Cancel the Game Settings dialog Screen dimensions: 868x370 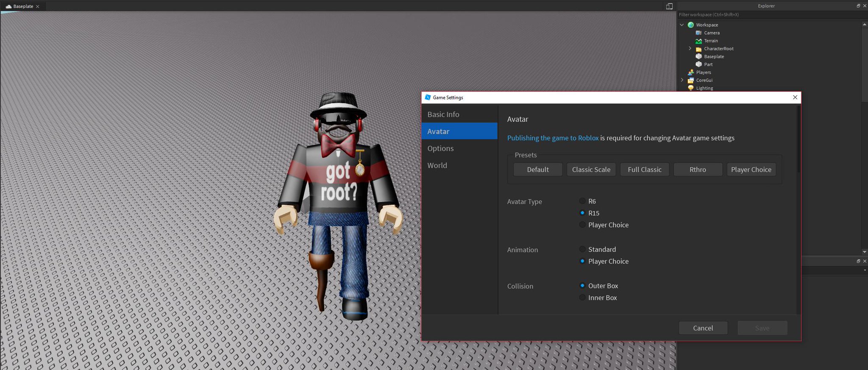pyautogui.click(x=703, y=328)
